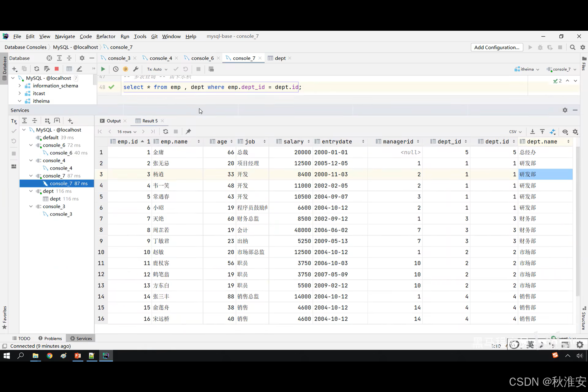Open Chrome from the Windows taskbar
588x392 pixels.
click(x=50, y=356)
